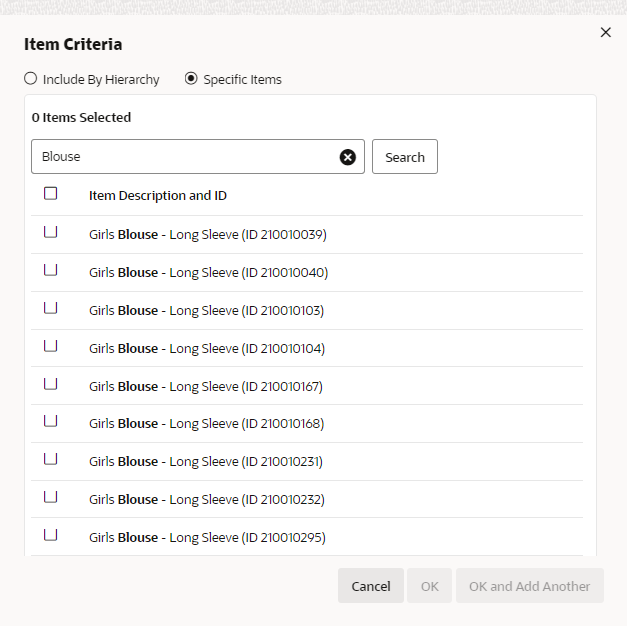
Task: Check the box for item ID 210010231
Action: [x=50, y=459]
